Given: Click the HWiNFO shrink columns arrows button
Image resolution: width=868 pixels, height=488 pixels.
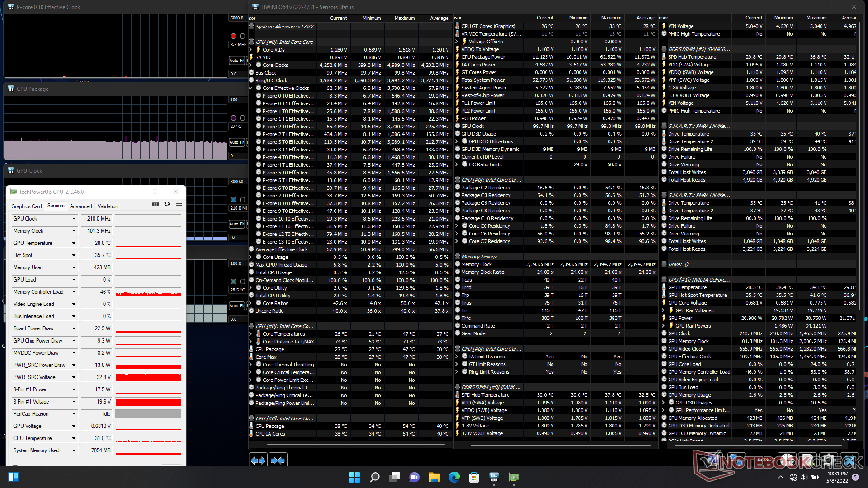Looking at the screenshot, I should [278, 460].
